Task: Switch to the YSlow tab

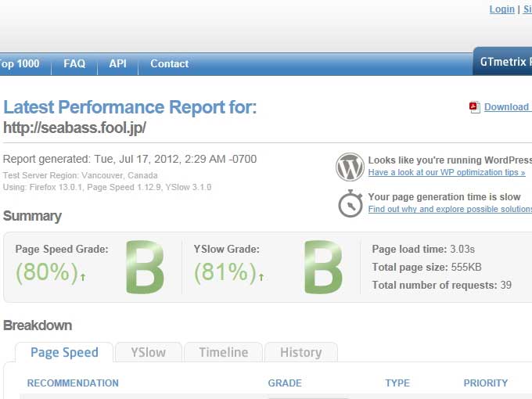Action: (148, 352)
